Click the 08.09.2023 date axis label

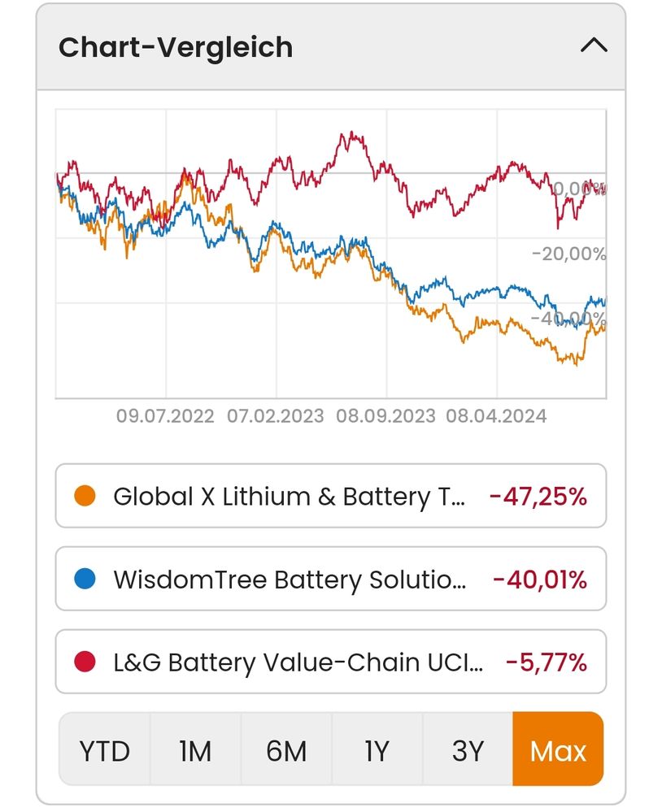click(x=385, y=416)
